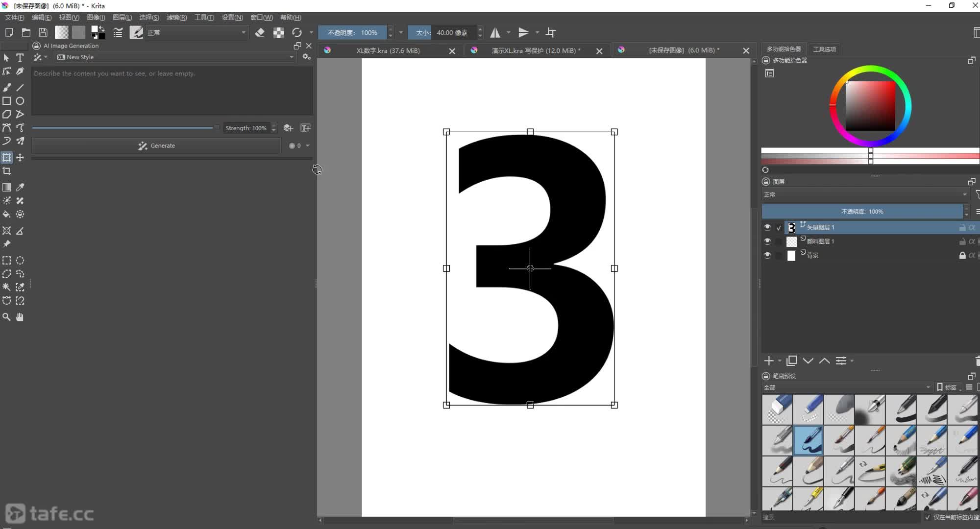The height and width of the screenshot is (529, 980).
Task: Open a file using folder icon
Action: point(26,32)
